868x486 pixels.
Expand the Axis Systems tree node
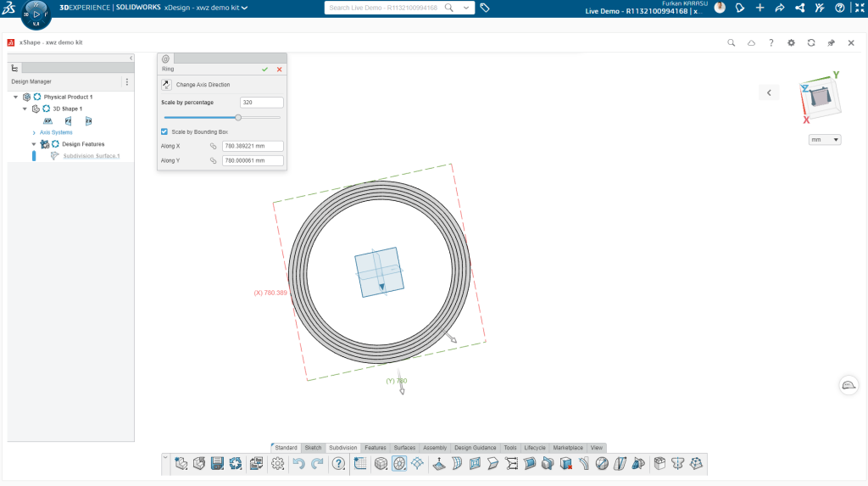(34, 132)
